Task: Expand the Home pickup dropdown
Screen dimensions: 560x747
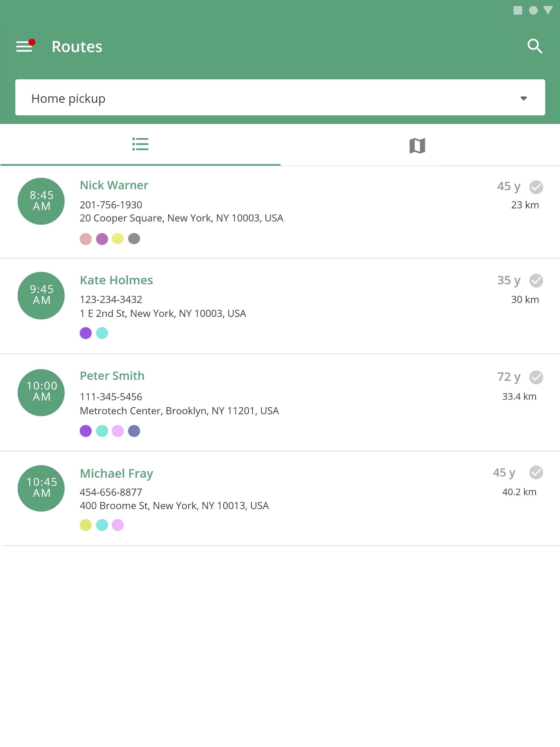Action: coord(280,98)
